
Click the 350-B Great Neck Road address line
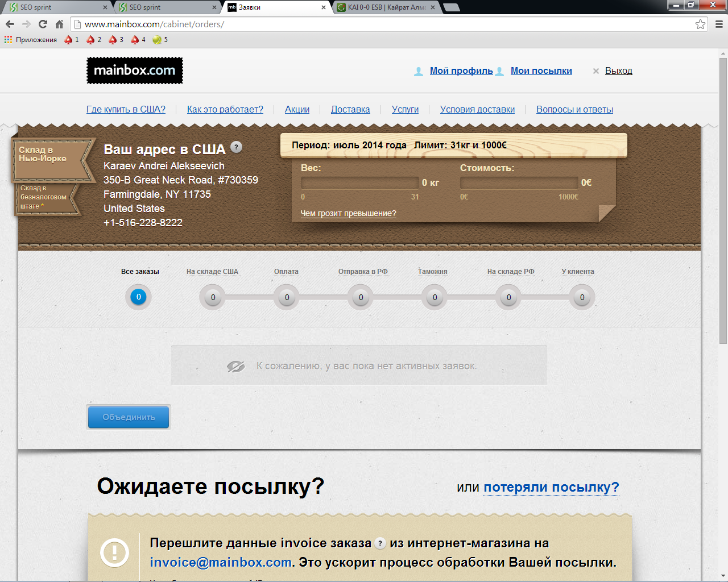click(x=181, y=180)
